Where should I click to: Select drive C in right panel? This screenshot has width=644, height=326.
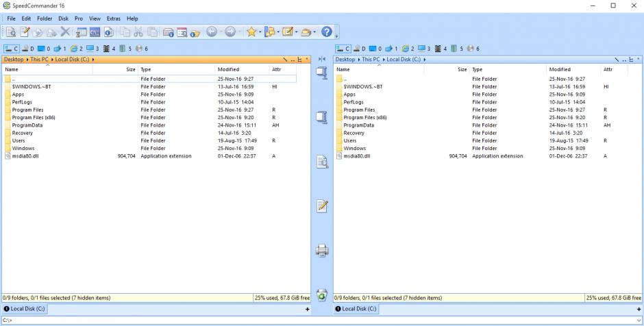343,49
